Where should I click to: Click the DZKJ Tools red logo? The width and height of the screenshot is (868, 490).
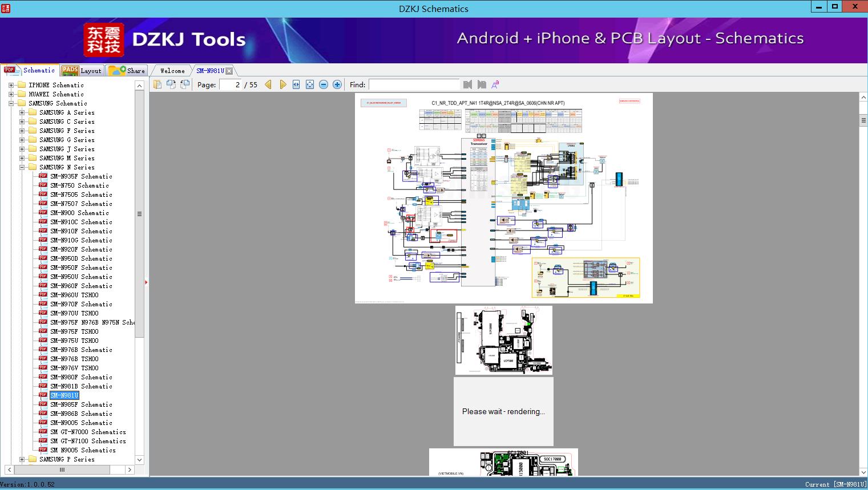(103, 39)
